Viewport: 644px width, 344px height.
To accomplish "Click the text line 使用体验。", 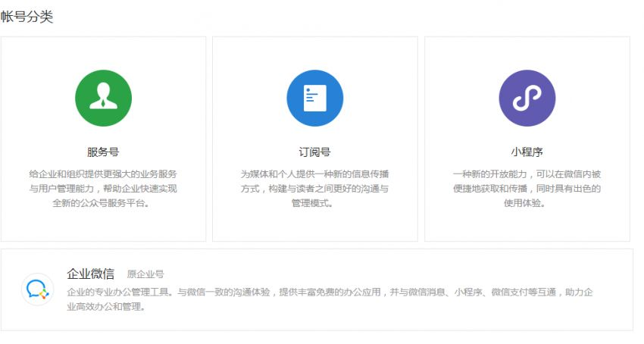I will click(x=524, y=203).
